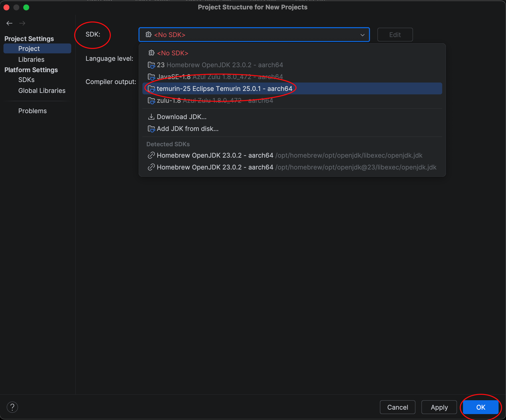Click the Apply button

(x=439, y=407)
